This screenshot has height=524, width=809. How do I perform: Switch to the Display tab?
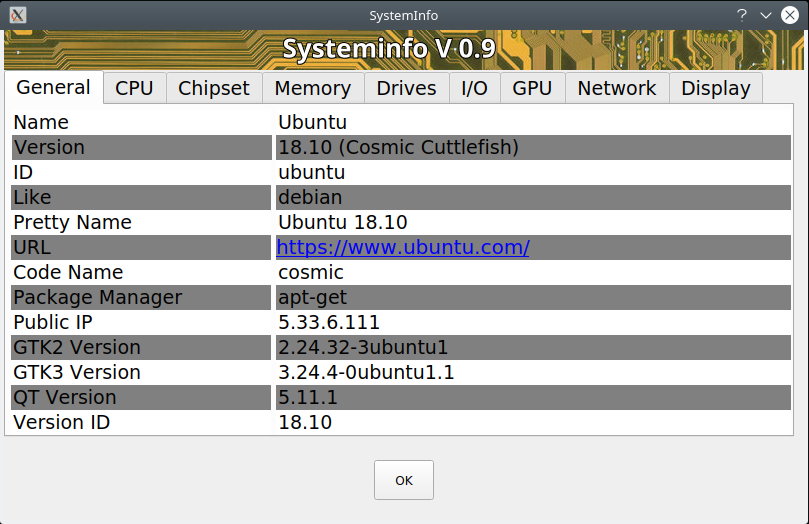pos(715,88)
